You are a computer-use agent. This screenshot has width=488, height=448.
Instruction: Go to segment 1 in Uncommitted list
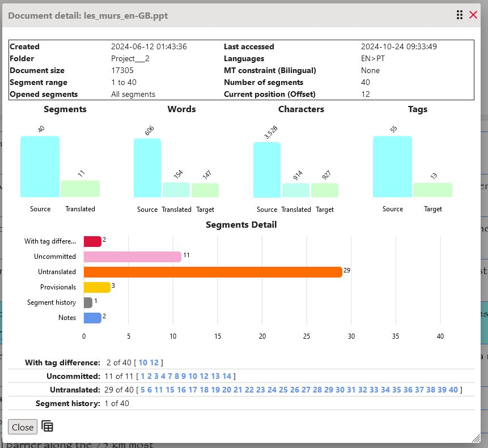click(143, 376)
